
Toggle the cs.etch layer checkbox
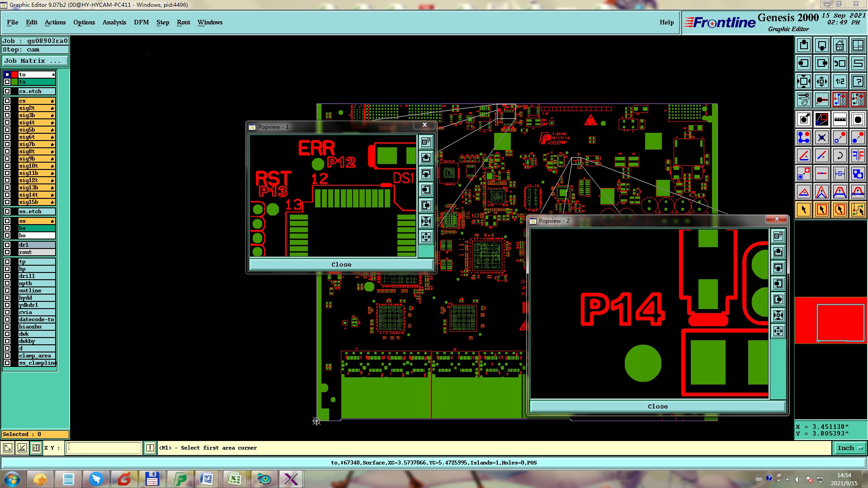[x=7, y=91]
